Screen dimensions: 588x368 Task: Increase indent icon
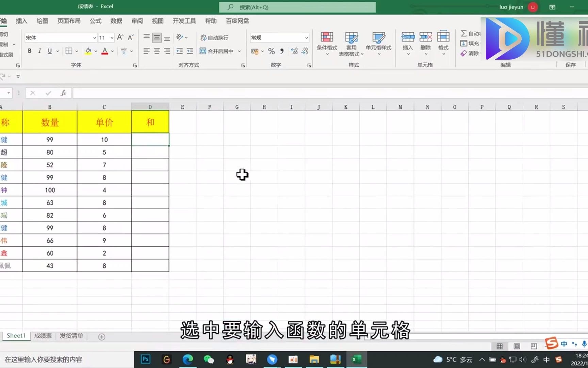pos(190,51)
